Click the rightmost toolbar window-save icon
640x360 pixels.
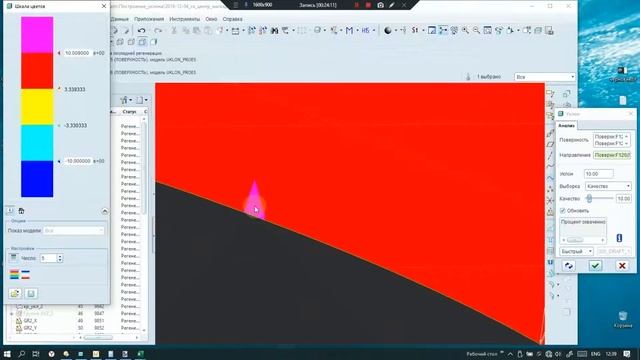click(x=549, y=31)
